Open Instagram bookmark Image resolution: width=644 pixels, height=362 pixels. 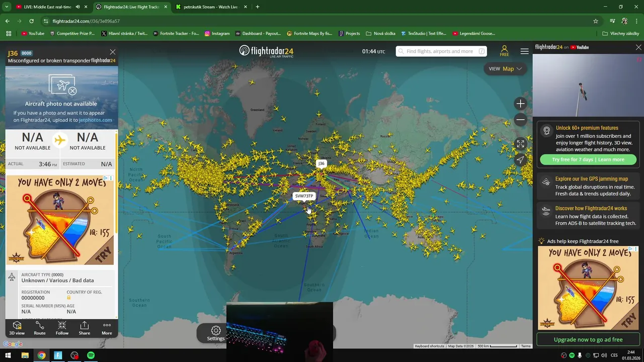217,34
